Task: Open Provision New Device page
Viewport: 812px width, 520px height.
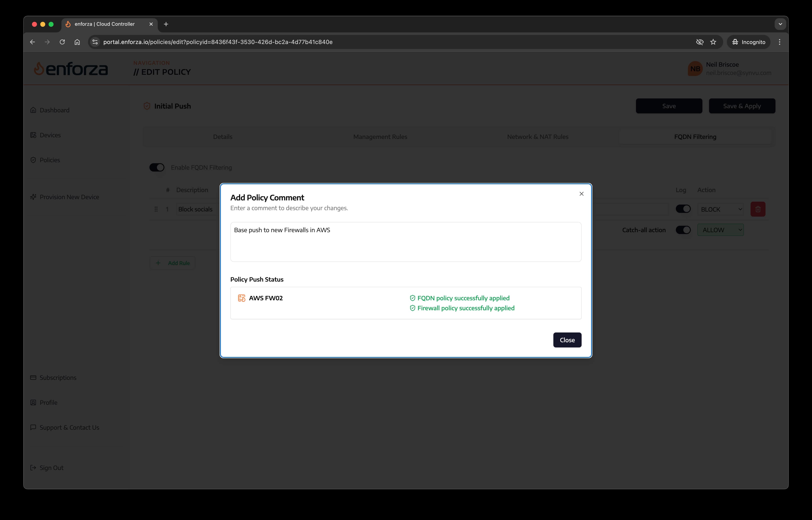Action: pos(69,197)
